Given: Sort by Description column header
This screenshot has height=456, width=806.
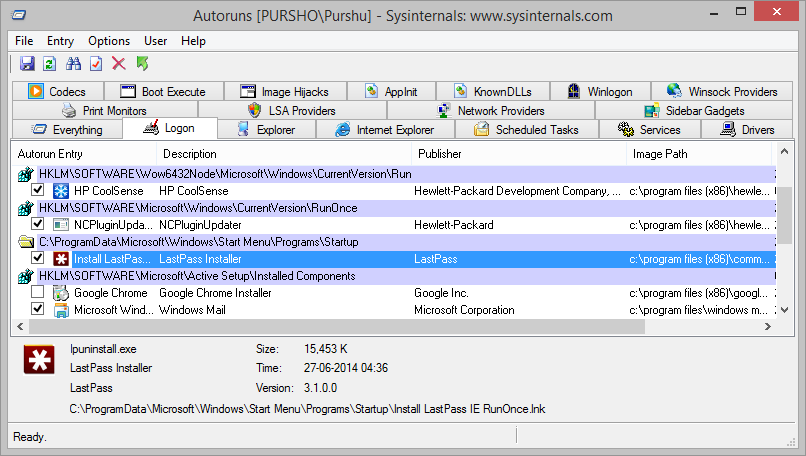Looking at the screenshot, I should coord(284,154).
